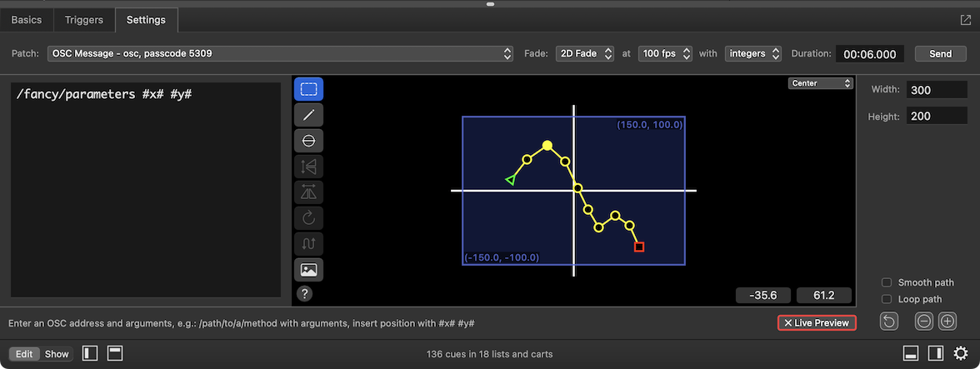The height and width of the screenshot is (369, 980).
Task: Click the OSC message text area
Action: (146, 190)
